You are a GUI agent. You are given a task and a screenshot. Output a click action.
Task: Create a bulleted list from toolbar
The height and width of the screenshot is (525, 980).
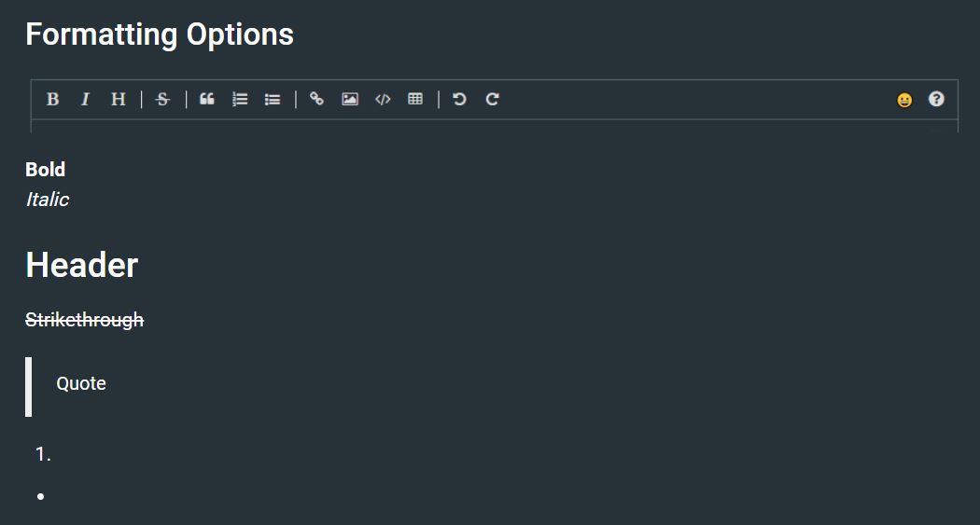coord(273,99)
